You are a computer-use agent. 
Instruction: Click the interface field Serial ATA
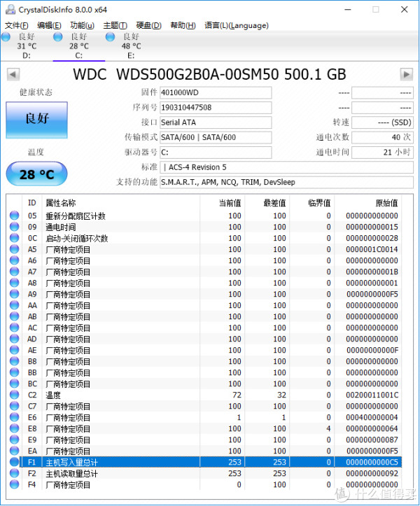(x=216, y=122)
